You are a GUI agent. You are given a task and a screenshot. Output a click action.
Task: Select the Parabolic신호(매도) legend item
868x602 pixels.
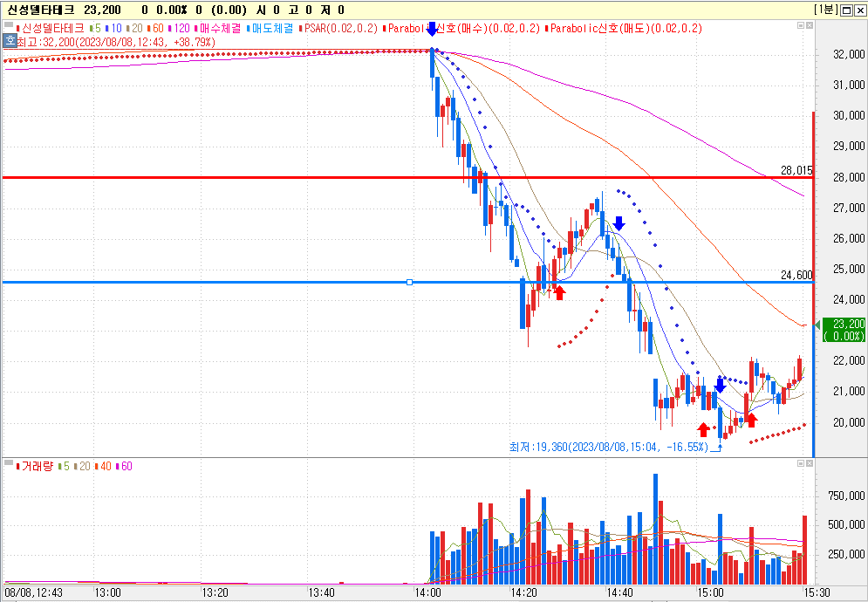point(624,28)
